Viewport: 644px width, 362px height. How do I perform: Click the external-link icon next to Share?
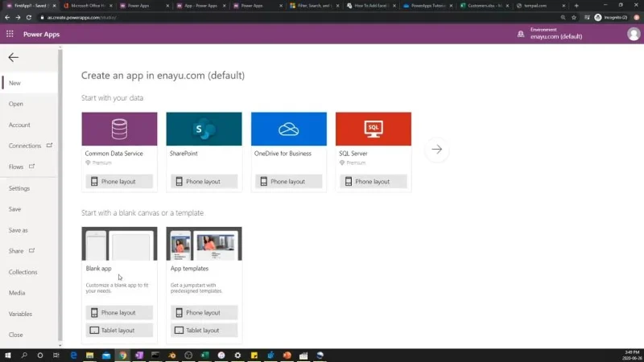31,250
